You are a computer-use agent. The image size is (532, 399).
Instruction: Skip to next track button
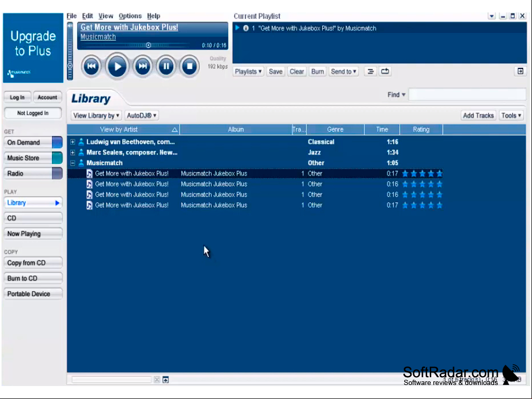point(143,66)
